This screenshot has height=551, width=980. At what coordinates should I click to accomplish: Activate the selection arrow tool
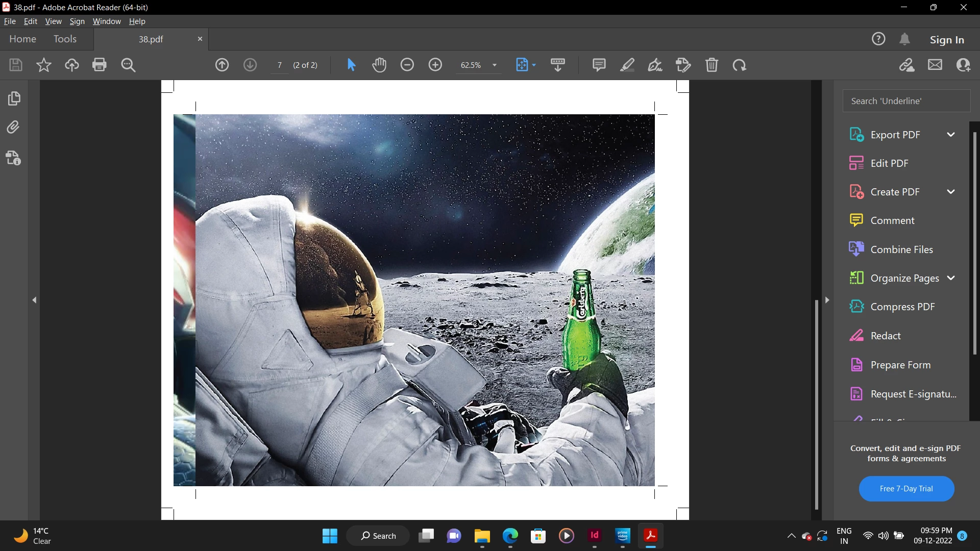pyautogui.click(x=351, y=65)
